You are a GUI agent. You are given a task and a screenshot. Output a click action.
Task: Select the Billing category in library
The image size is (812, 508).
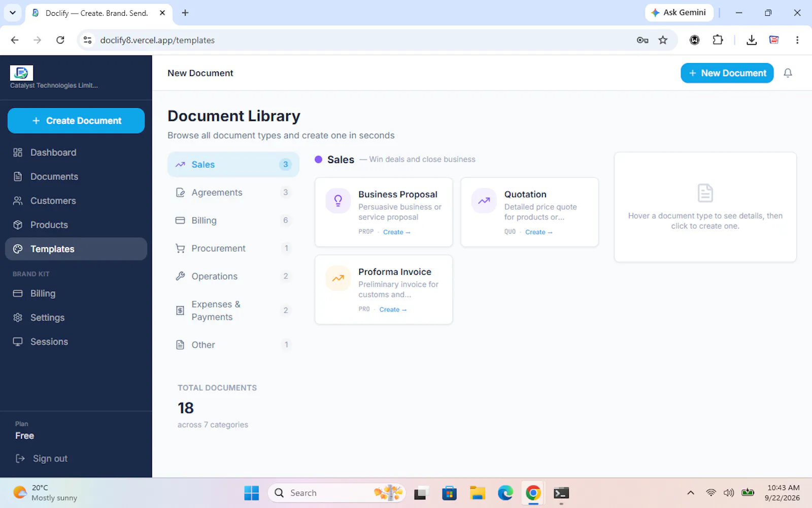pos(233,220)
